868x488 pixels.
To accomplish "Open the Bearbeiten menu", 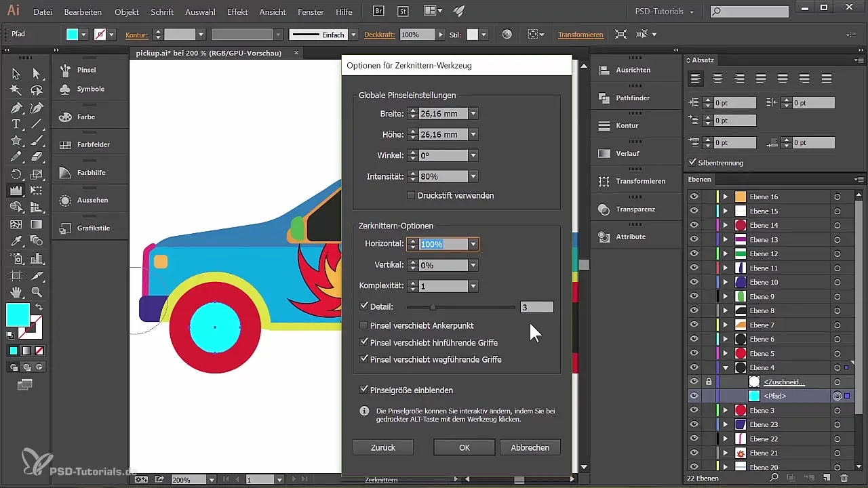I will (83, 12).
